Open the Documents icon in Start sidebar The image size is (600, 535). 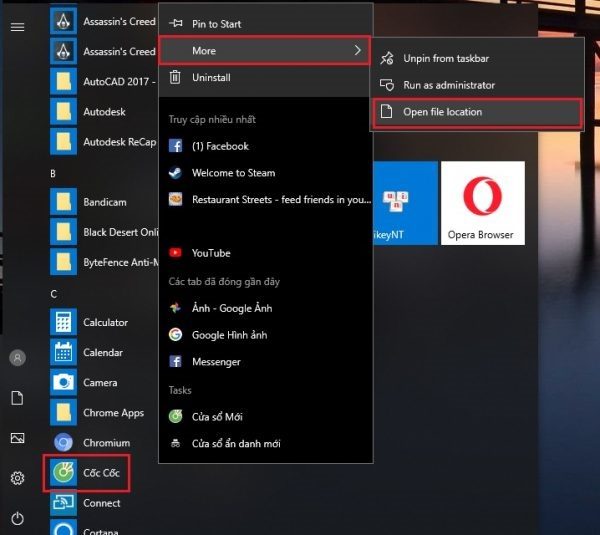[x=17, y=398]
